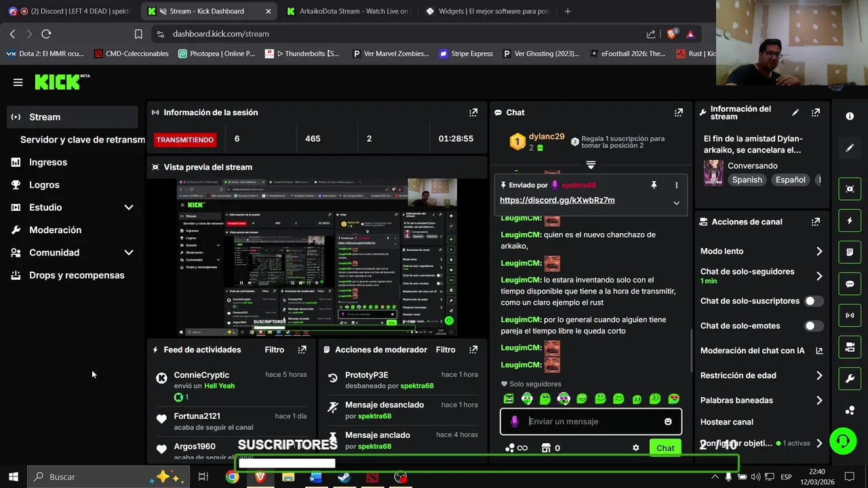Open the hamburger menu beside Kick logo
The image size is (868, 488).
coord(18,83)
